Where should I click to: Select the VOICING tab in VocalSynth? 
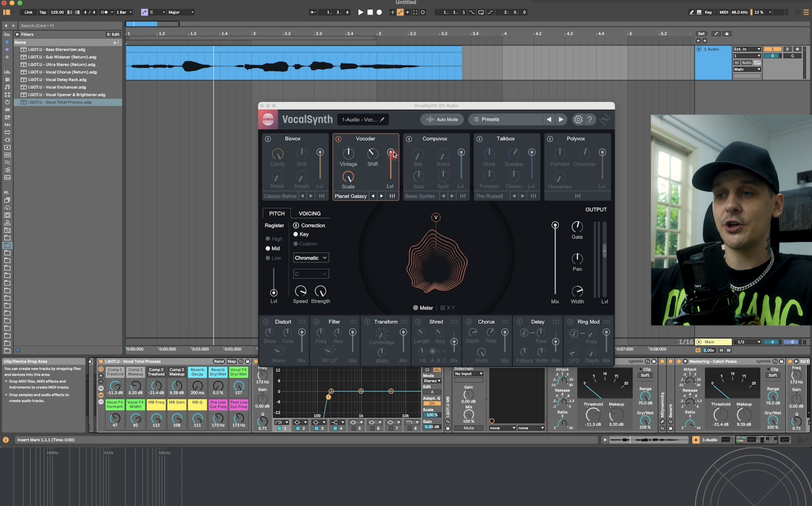(309, 213)
